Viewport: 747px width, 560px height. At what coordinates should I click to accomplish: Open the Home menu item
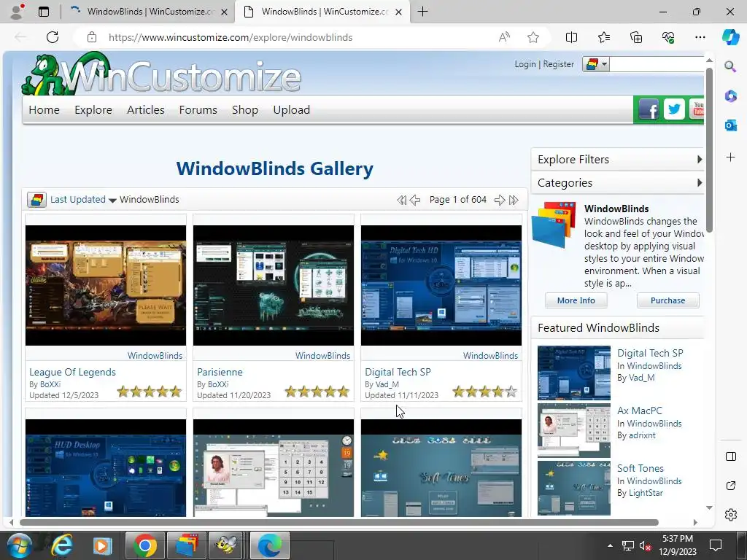tap(44, 110)
